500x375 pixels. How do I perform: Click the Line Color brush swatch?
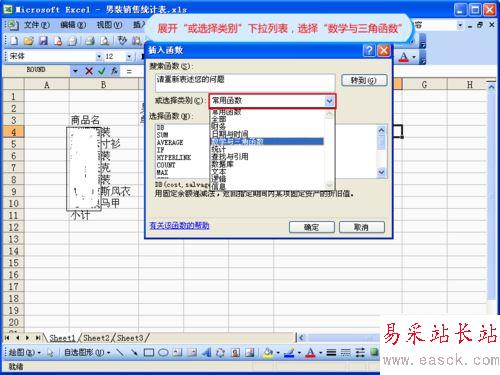[x=290, y=352]
